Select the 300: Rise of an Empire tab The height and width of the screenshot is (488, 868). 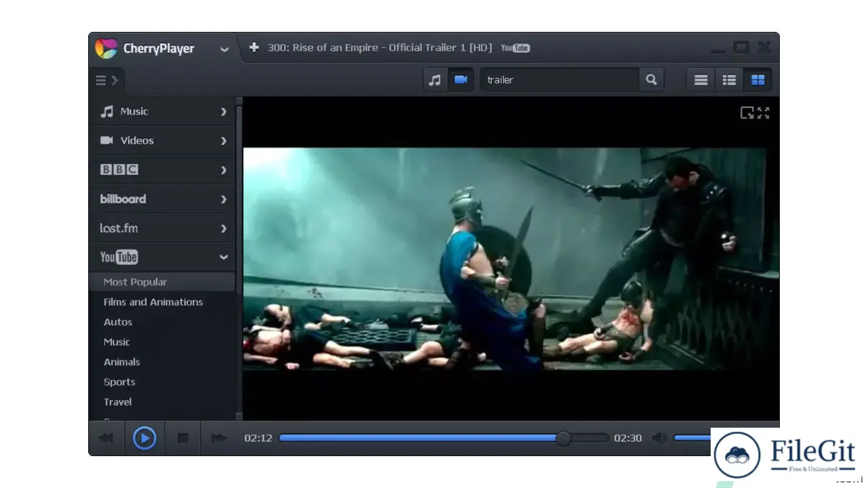point(380,47)
